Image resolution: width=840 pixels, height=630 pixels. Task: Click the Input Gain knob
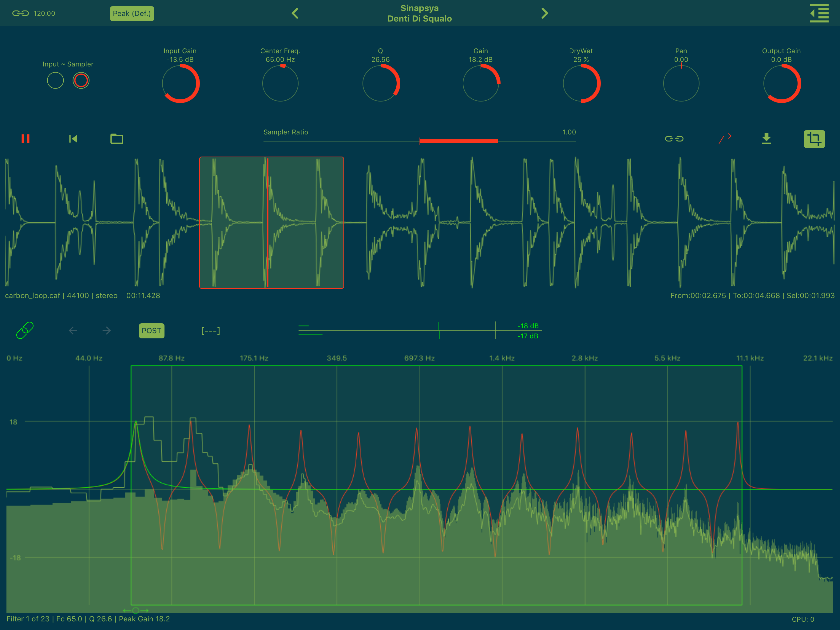point(180,83)
